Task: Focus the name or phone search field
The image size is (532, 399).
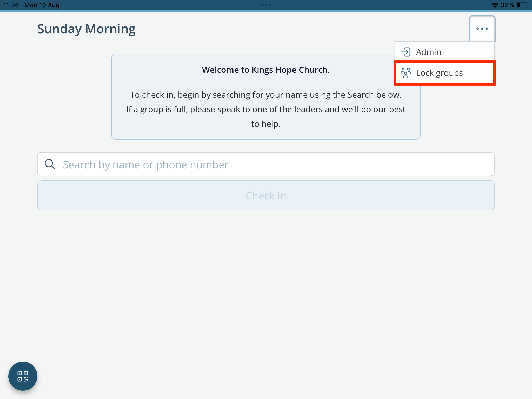Action: pos(266,164)
